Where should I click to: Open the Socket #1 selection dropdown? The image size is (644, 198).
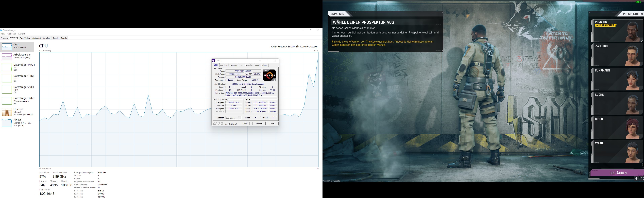pos(233,118)
